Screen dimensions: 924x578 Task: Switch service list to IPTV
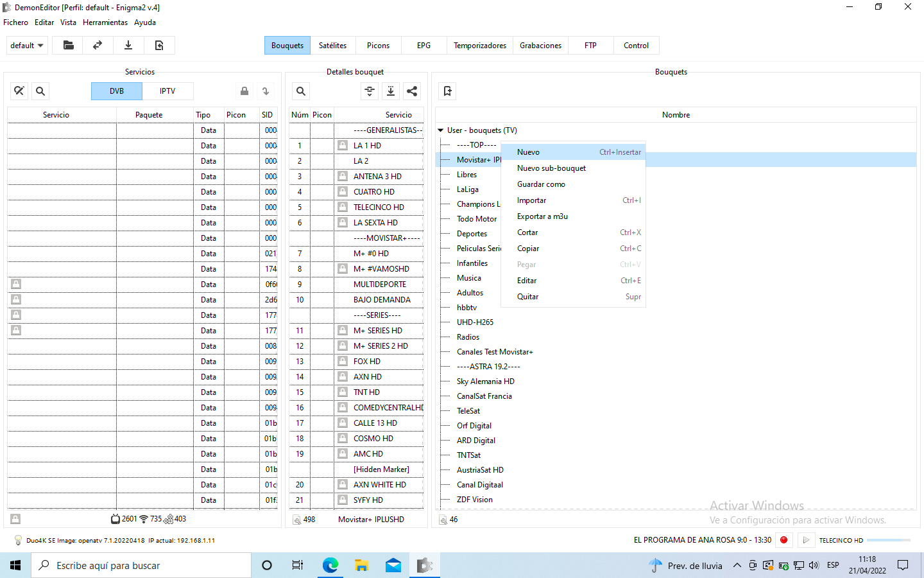click(x=167, y=91)
